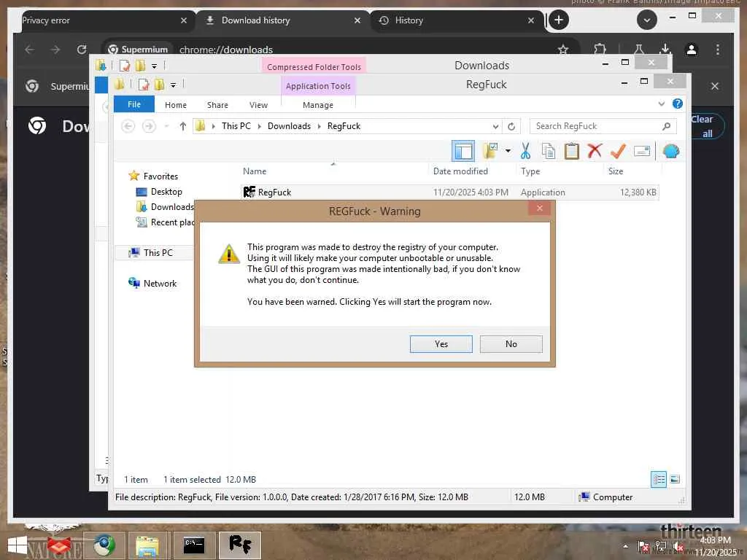Toggle the navigation pane layout icon in toolbar
This screenshot has width=747, height=560.
pos(462,152)
